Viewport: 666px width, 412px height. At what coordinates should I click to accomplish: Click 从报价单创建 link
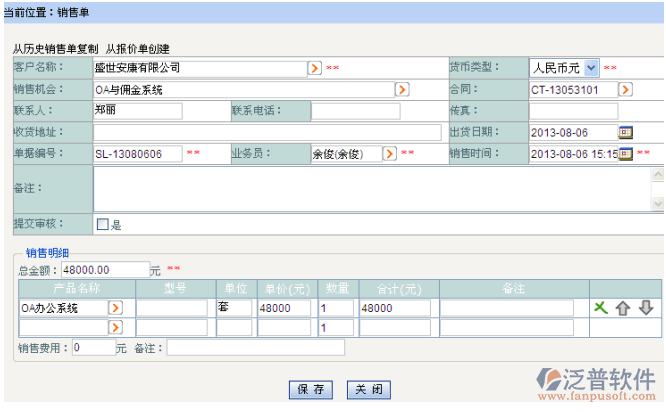138,48
